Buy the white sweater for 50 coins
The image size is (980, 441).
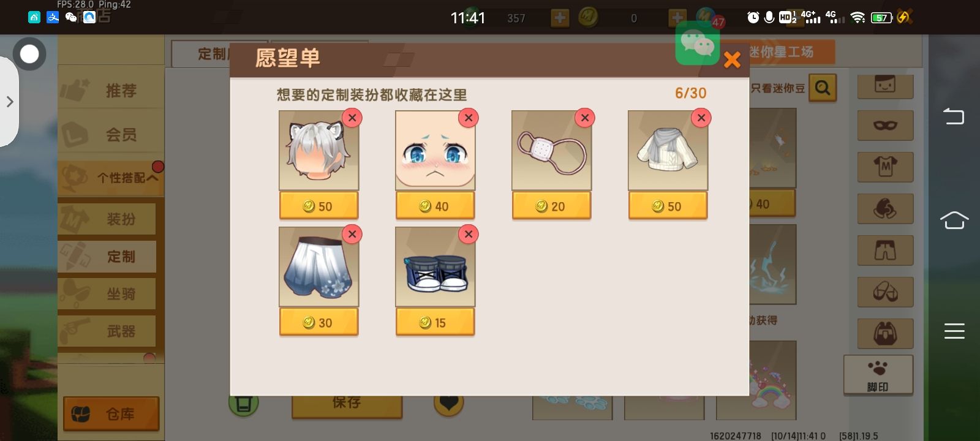668,206
